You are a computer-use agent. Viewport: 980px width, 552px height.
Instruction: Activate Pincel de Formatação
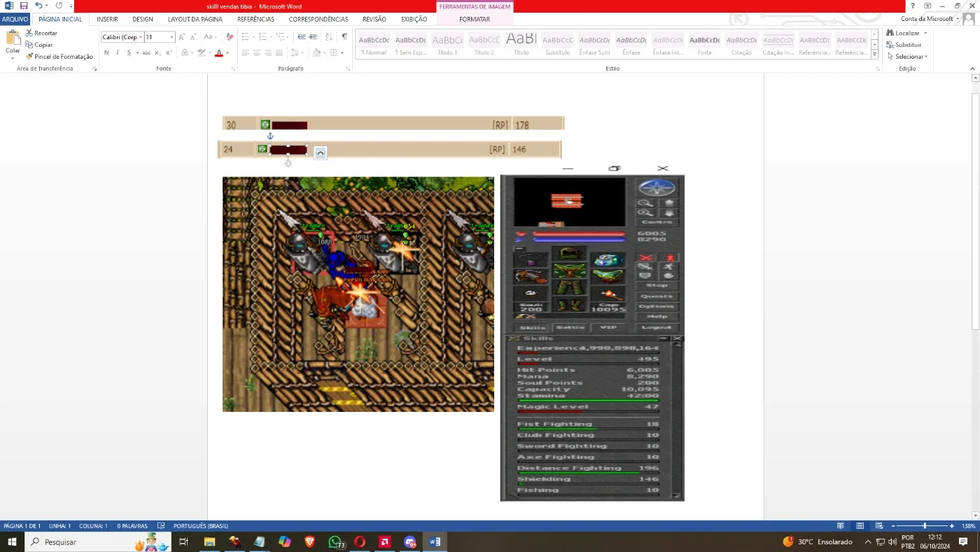pyautogui.click(x=59, y=57)
